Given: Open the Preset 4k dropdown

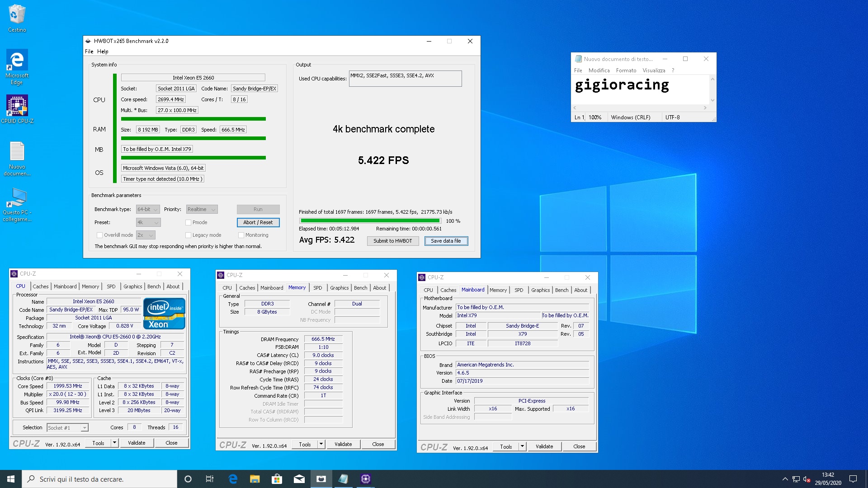Looking at the screenshot, I should [x=148, y=222].
